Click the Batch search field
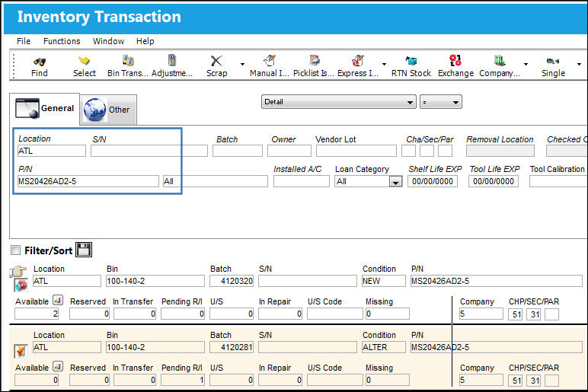The image size is (588, 392). 238,151
